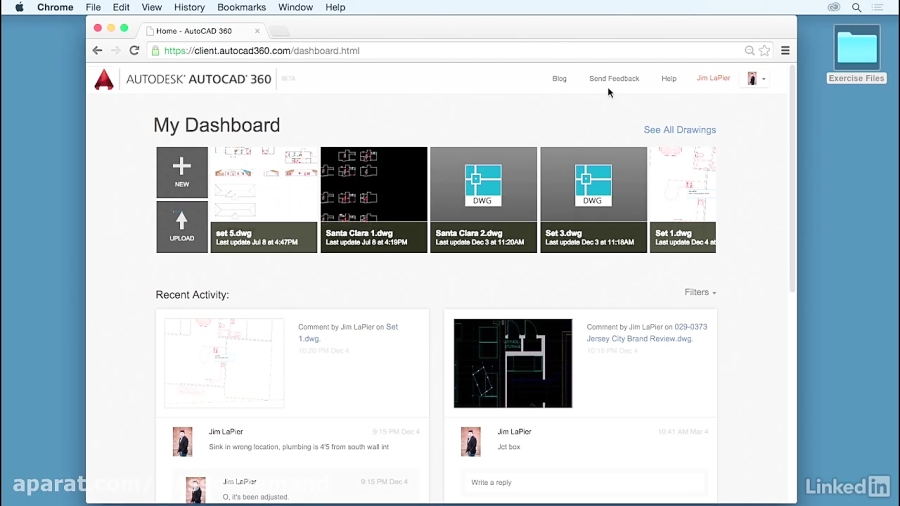Click the Blog link
Viewport: 900px width, 506px height.
[x=559, y=79]
